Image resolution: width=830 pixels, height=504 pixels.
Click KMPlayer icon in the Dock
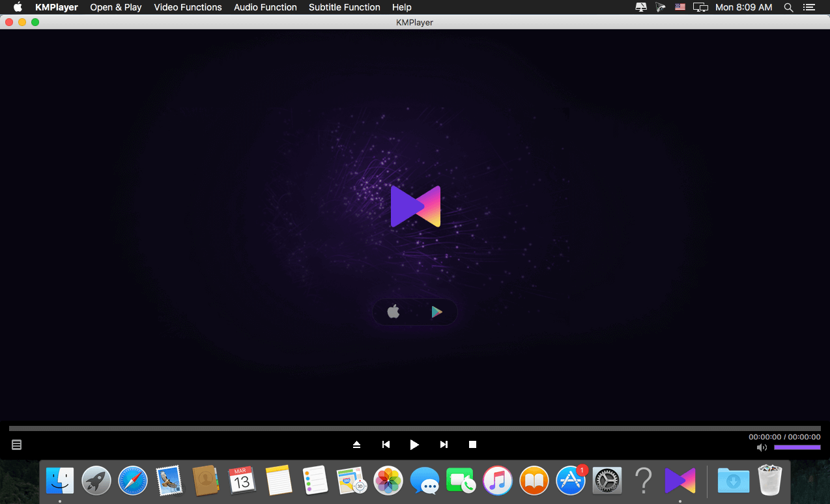680,481
